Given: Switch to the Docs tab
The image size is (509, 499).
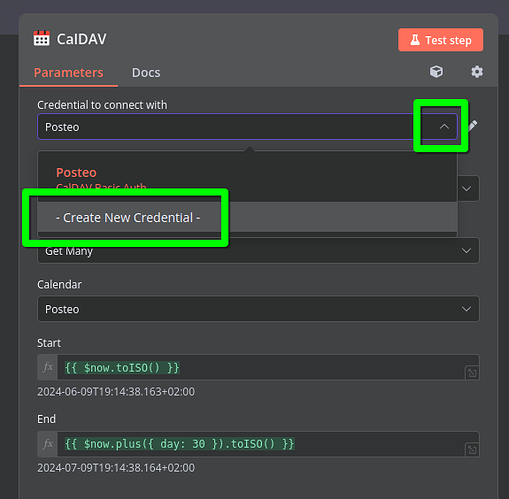Looking at the screenshot, I should tap(146, 73).
